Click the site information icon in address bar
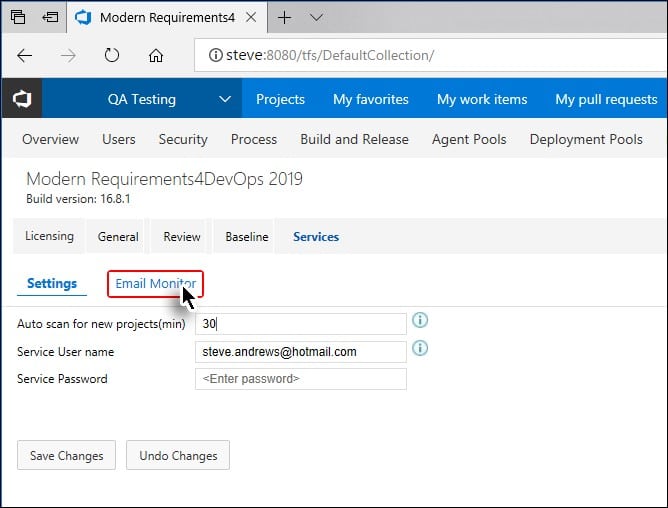Image resolution: width=668 pixels, height=508 pixels. (216, 55)
